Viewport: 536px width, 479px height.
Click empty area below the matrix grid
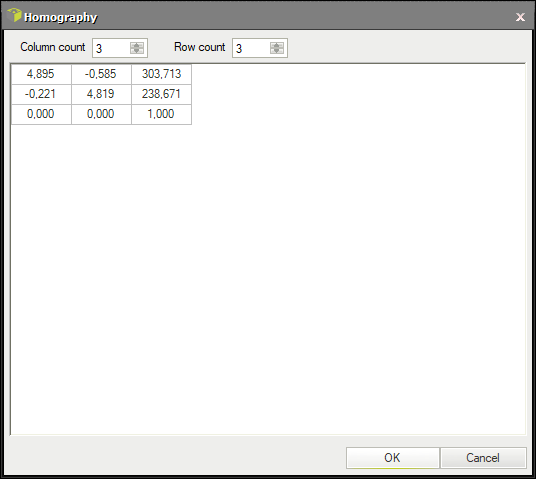point(268,279)
